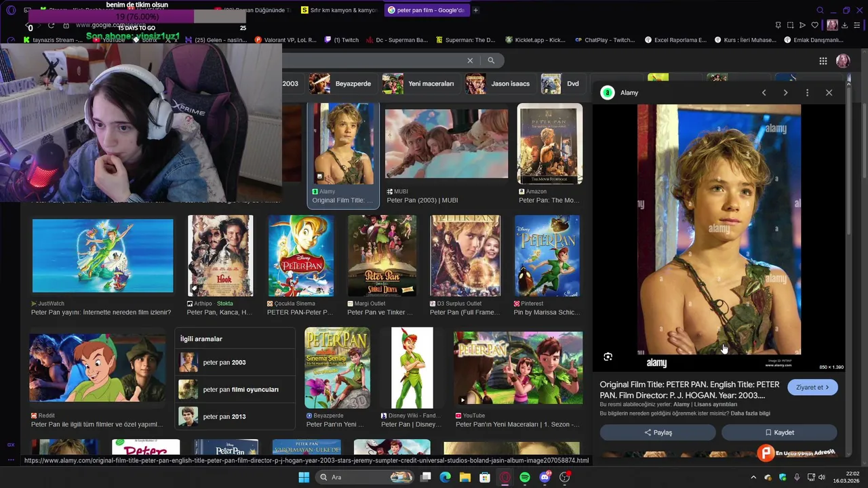Open the Google account avatar

coord(843,61)
